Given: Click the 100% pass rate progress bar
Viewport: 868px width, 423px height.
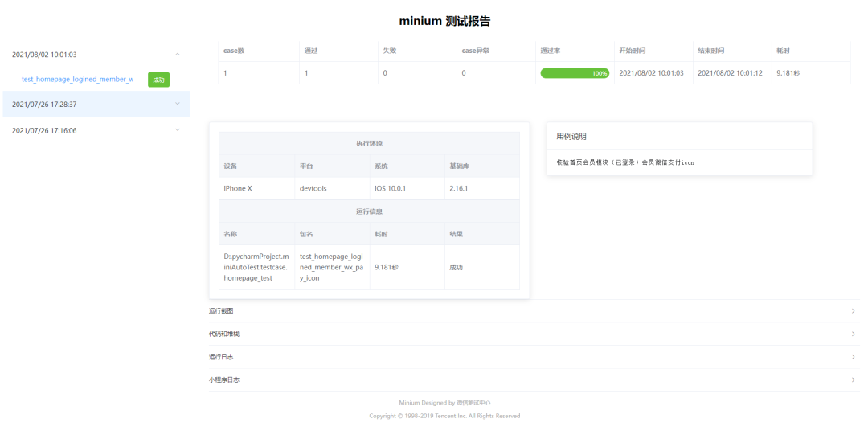Looking at the screenshot, I should pos(575,73).
